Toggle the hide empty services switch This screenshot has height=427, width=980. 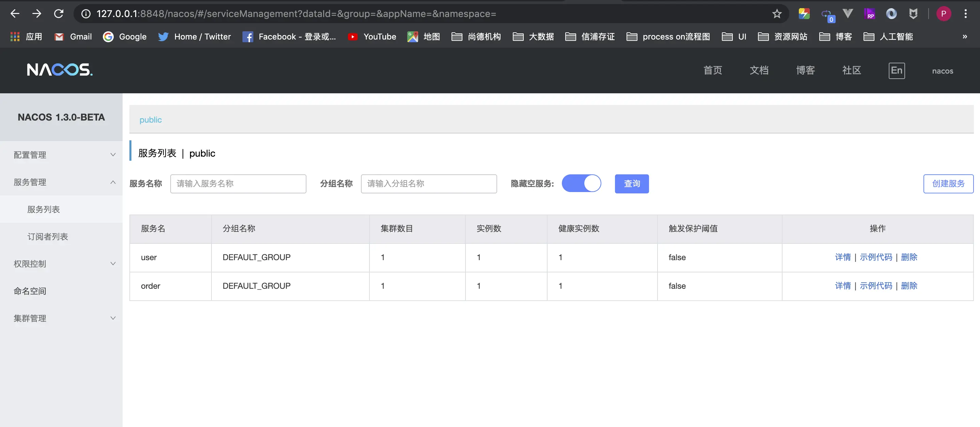581,184
